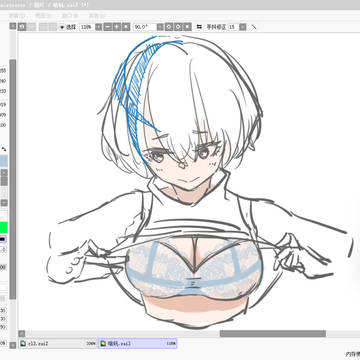Click the left-panel vertical scrollbar thumb

click(x=13, y=179)
